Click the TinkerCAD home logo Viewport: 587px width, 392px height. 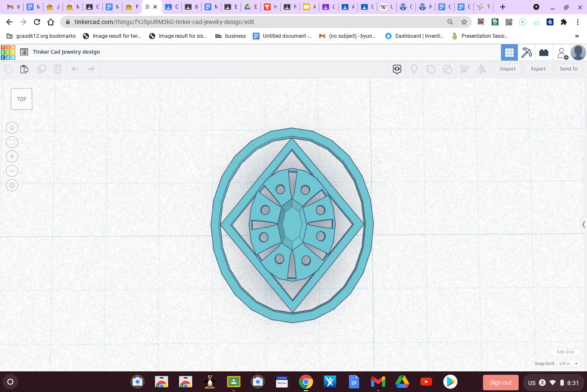[x=8, y=52]
